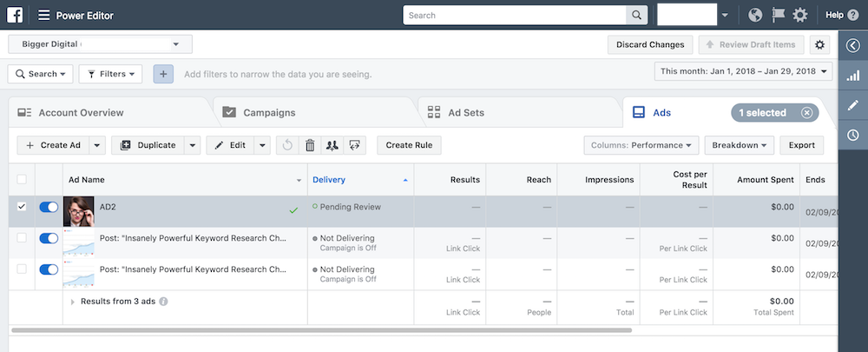Viewport: 868px width, 352px height.
Task: Open the Power Editor hamburger menu
Action: click(43, 15)
